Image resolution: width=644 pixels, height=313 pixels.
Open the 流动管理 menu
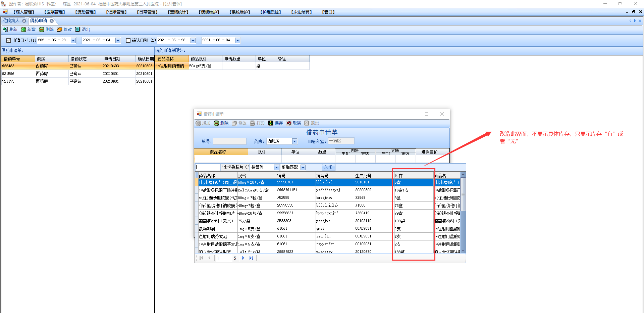86,12
